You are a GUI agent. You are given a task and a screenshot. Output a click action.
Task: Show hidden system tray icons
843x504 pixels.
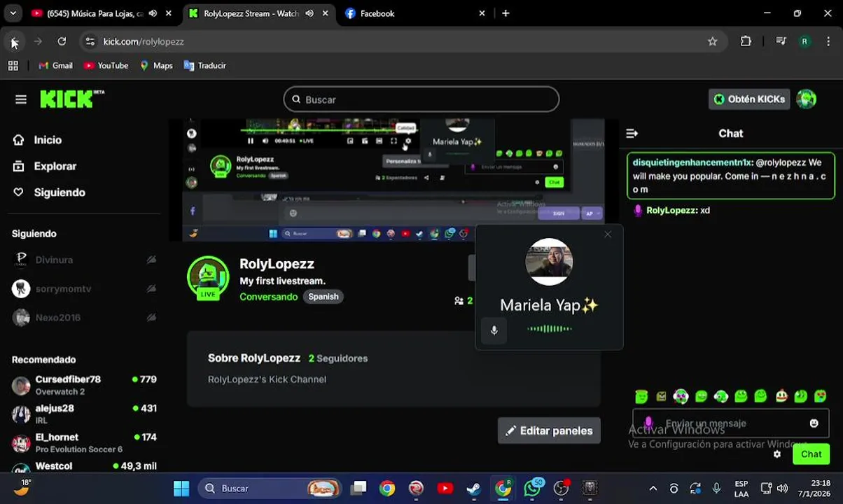[x=653, y=489]
